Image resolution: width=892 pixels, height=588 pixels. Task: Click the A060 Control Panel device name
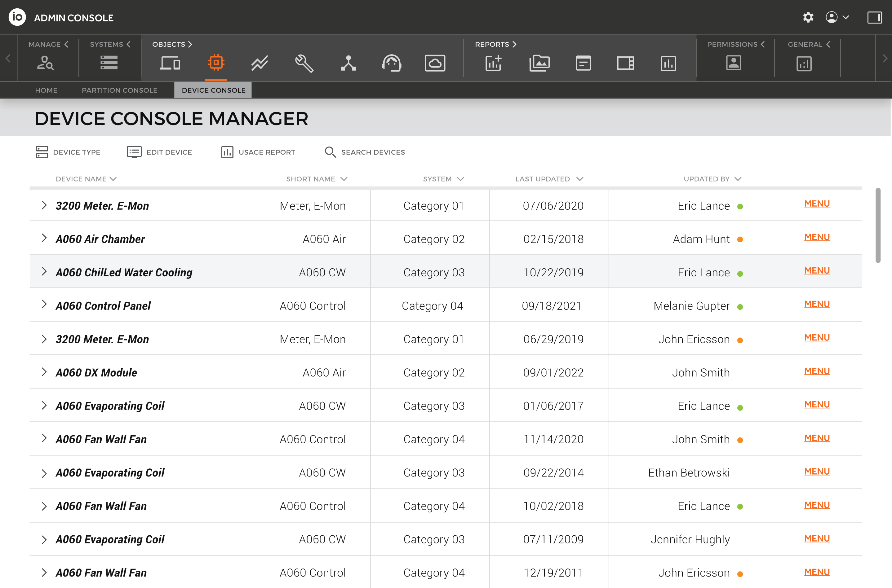[103, 306]
